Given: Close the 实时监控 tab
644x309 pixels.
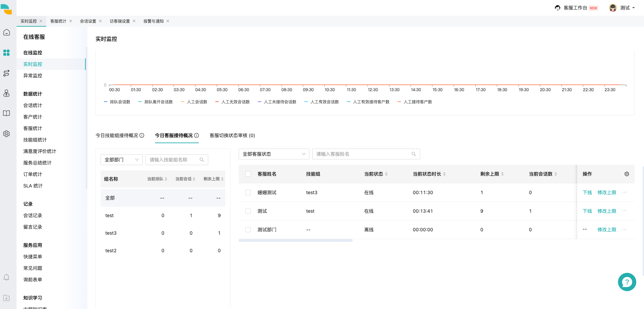Looking at the screenshot, I should click(41, 21).
